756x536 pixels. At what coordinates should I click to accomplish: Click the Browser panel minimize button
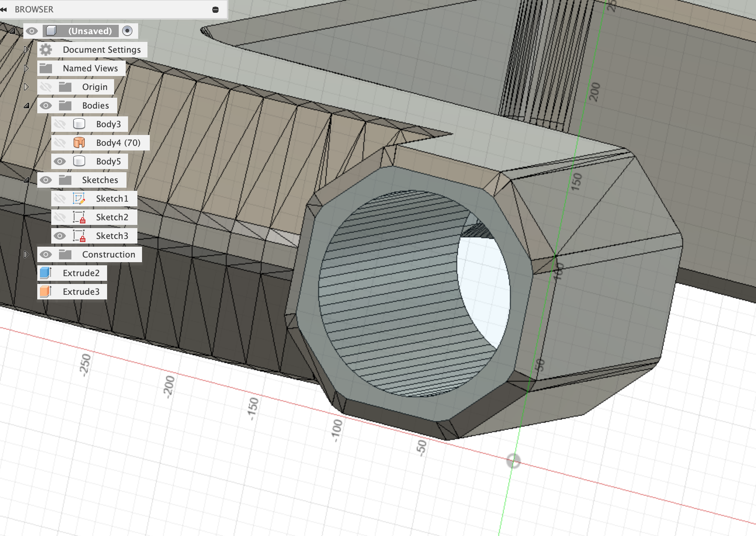215,10
